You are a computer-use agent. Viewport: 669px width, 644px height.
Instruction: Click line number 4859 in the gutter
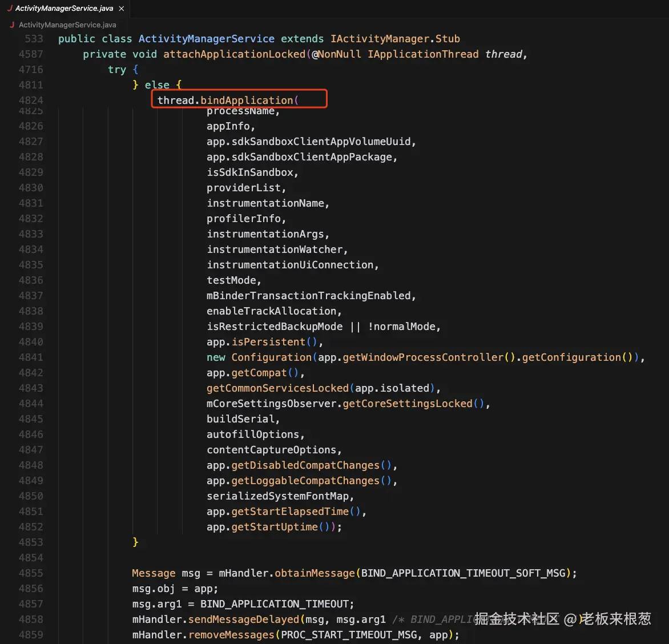[31, 635]
